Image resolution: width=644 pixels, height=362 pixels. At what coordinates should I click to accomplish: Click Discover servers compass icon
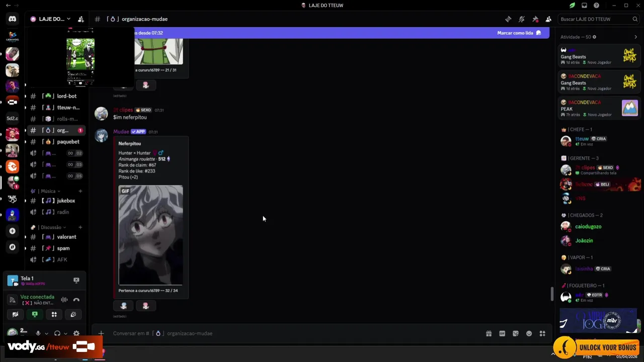click(x=13, y=247)
